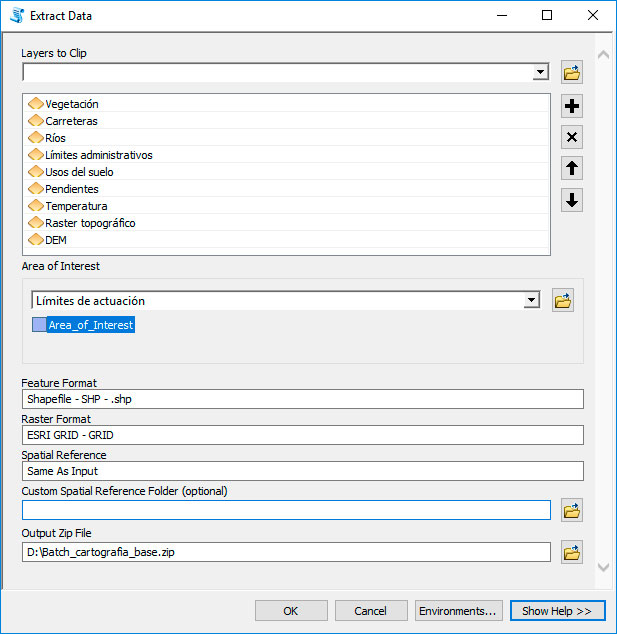617x634 pixels.
Task: Browse for Area of Interest features
Action: pyautogui.click(x=563, y=300)
